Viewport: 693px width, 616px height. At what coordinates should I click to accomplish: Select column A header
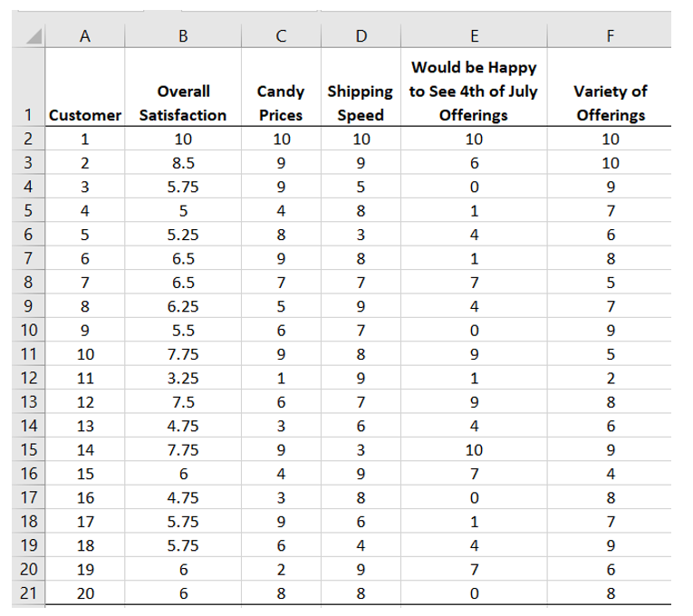85,36
